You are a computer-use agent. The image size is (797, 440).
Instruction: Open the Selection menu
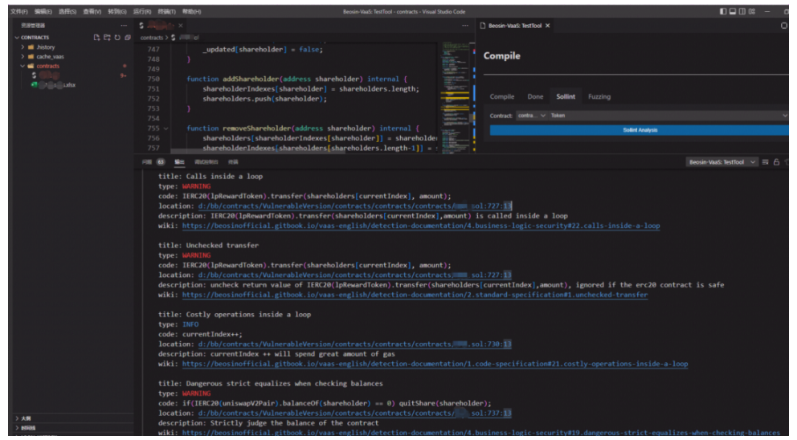68,11
